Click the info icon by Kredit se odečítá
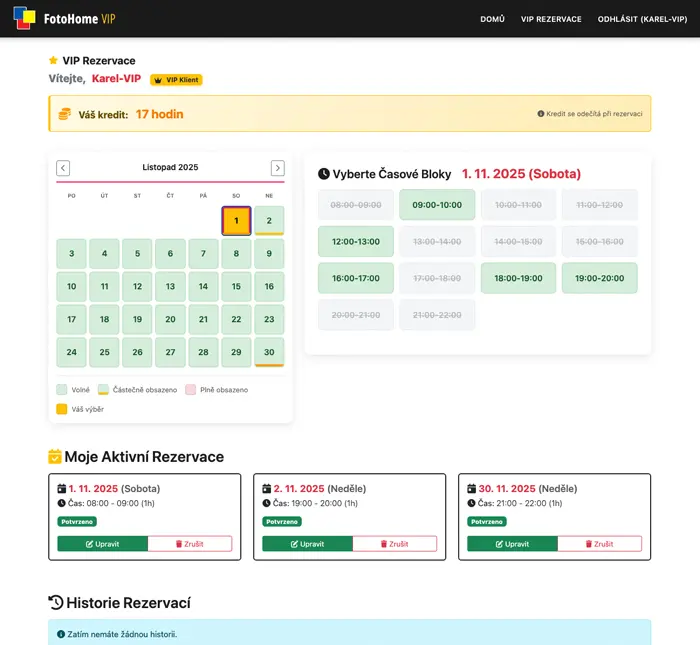This screenshot has width=700, height=645. pyautogui.click(x=541, y=114)
